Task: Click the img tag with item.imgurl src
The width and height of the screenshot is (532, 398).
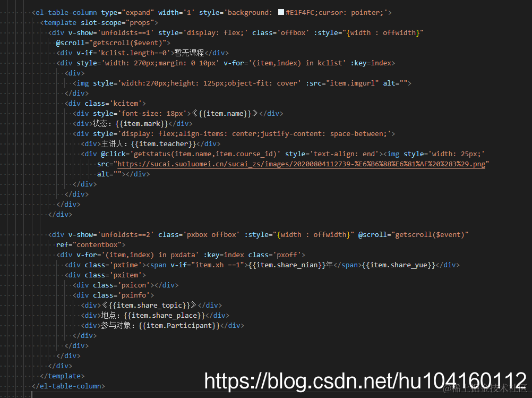Action: [242, 83]
